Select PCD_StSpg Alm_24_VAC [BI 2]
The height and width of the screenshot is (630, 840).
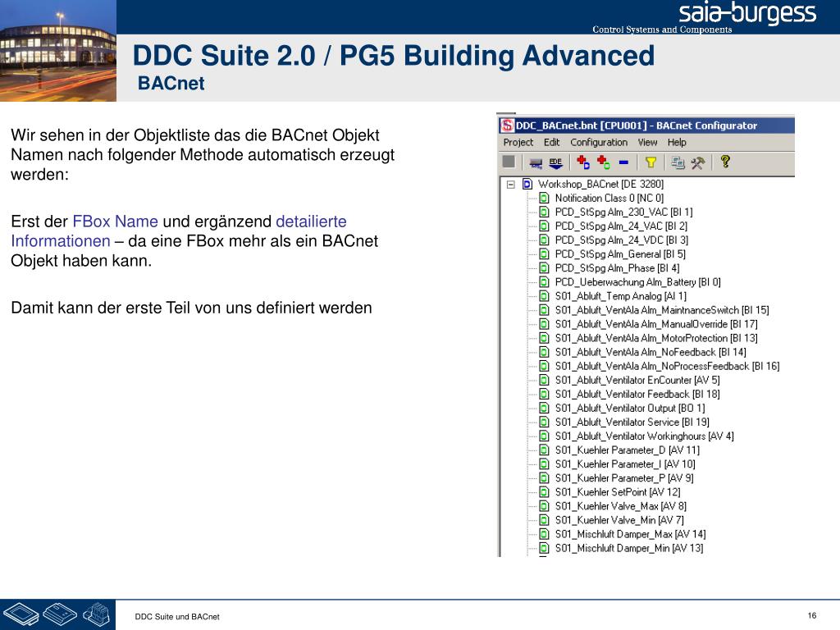click(621, 226)
